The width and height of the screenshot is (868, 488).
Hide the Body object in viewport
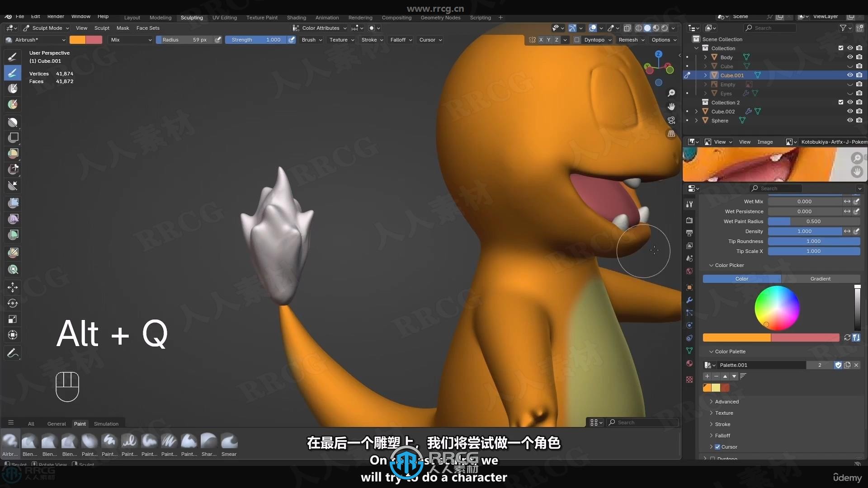pyautogui.click(x=850, y=57)
